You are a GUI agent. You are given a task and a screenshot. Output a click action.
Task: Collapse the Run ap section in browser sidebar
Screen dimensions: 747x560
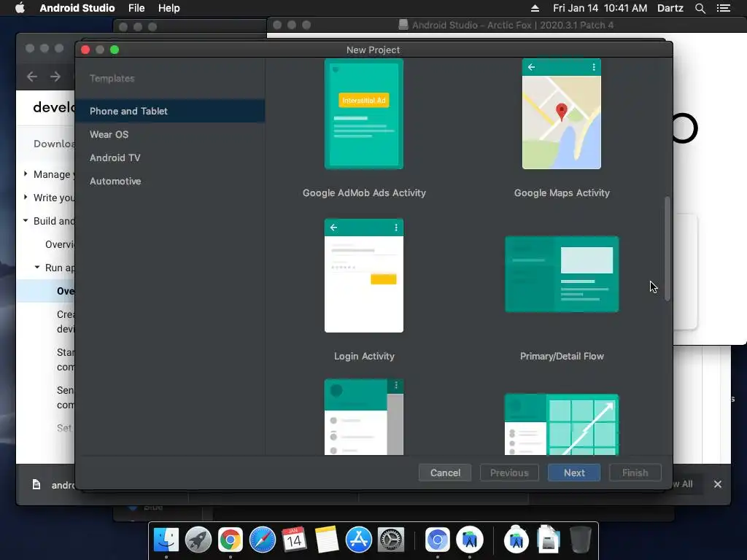tap(37, 268)
